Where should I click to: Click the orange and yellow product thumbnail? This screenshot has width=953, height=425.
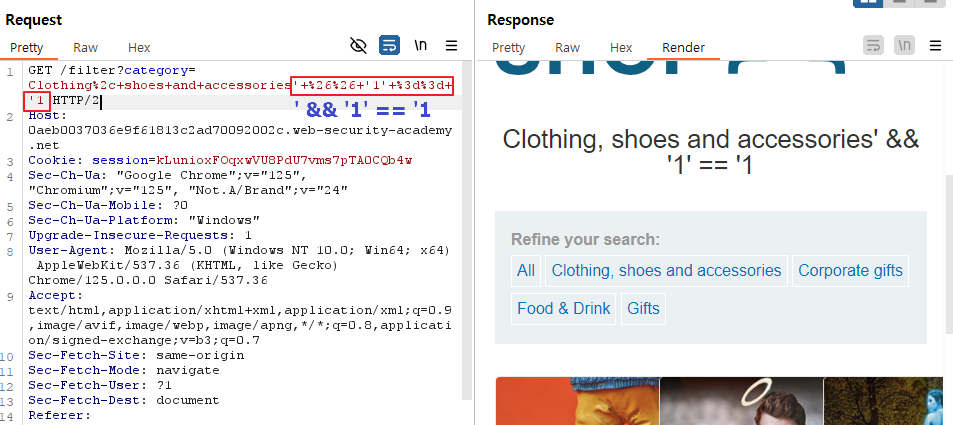click(577, 401)
